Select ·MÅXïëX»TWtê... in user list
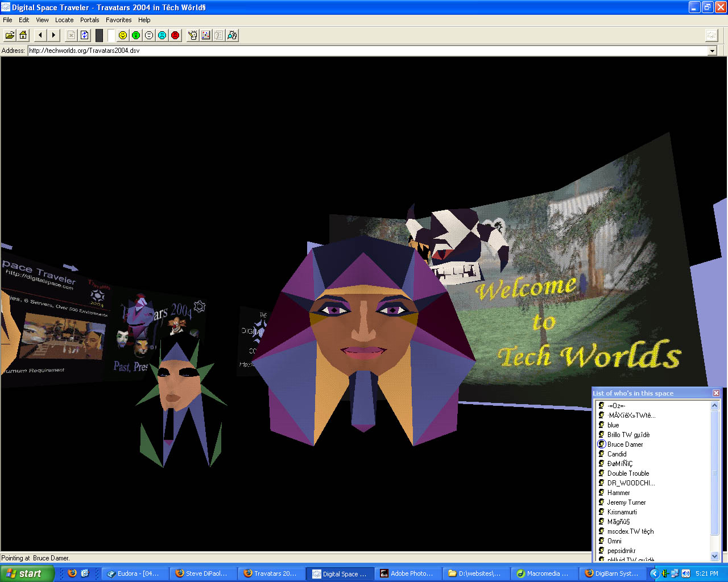Viewport: 728px width, 582px height. coord(631,415)
